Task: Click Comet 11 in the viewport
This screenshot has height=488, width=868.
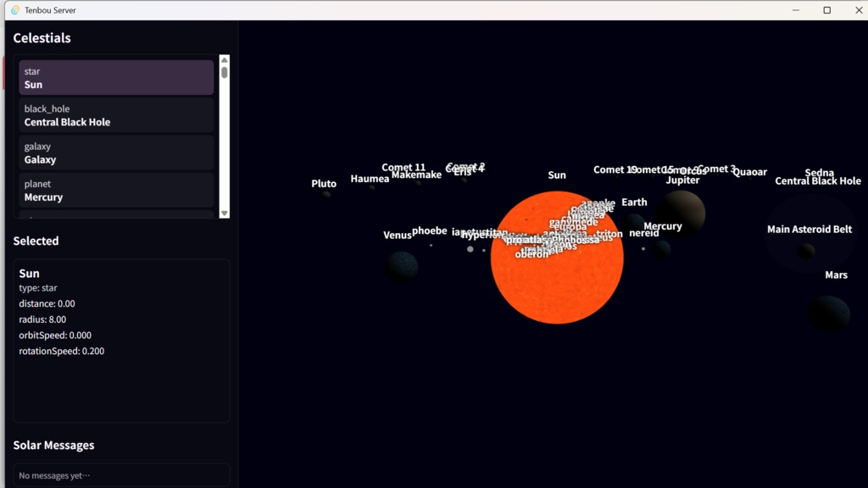Action: point(404,168)
